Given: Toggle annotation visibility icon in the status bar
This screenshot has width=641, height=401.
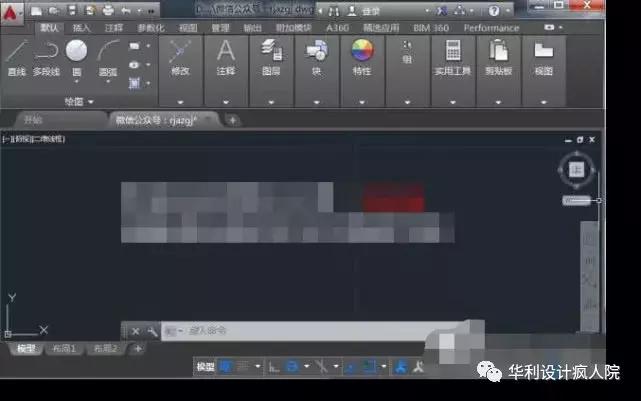Looking at the screenshot, I should point(401,367).
